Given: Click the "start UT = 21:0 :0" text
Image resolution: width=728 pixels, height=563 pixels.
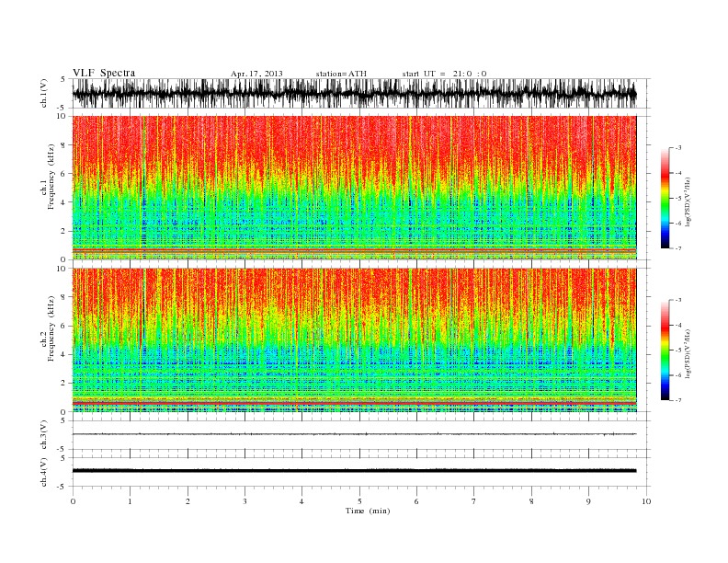Looking at the screenshot, I should click(444, 74).
